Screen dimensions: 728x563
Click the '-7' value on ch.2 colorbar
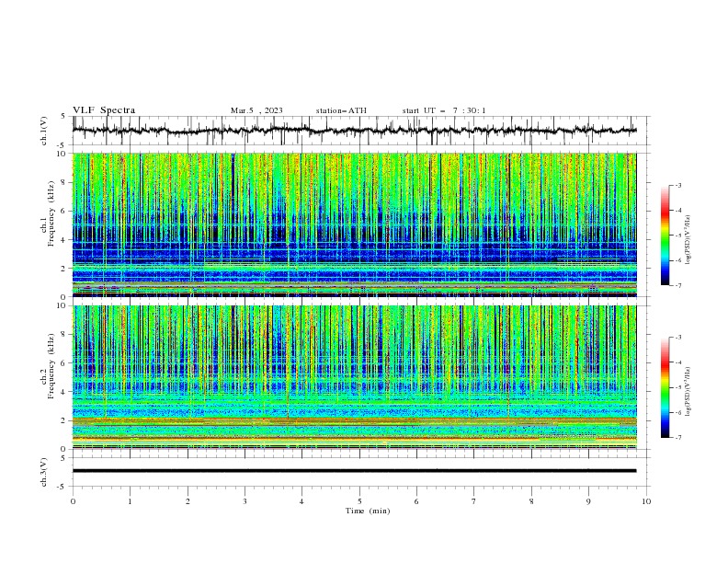[x=677, y=438]
